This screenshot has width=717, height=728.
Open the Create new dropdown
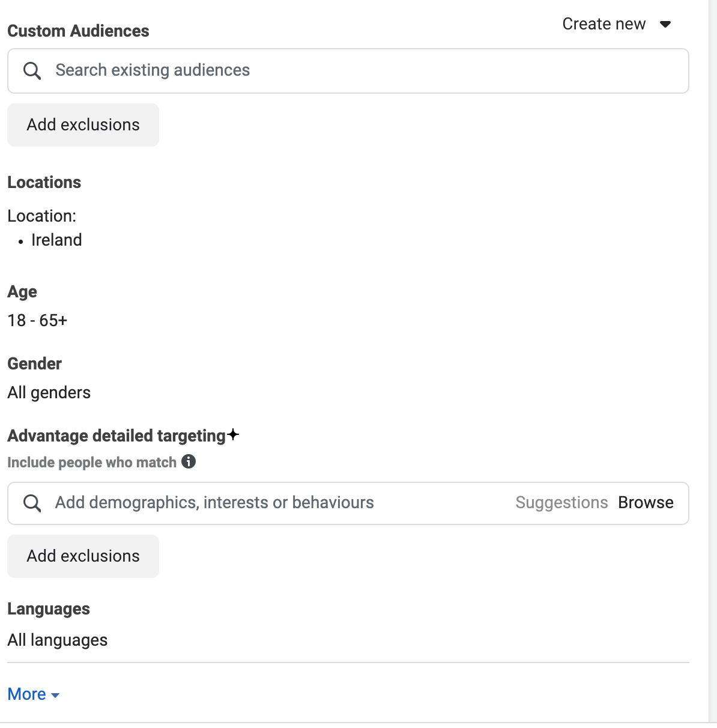pyautogui.click(x=604, y=24)
